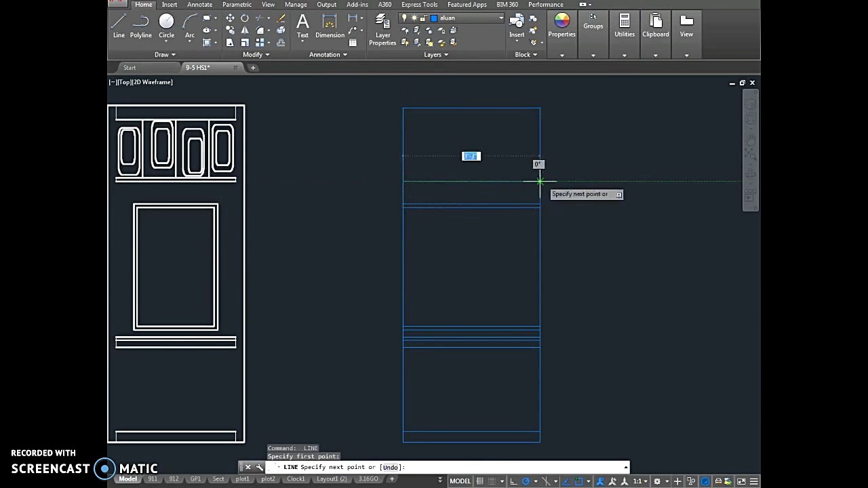Select the Scale tool

[245, 43]
